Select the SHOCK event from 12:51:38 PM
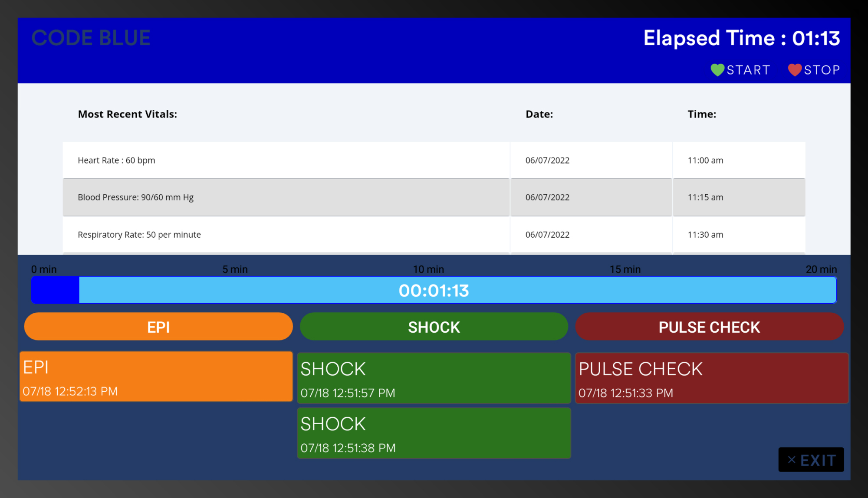868x498 pixels. coord(434,432)
